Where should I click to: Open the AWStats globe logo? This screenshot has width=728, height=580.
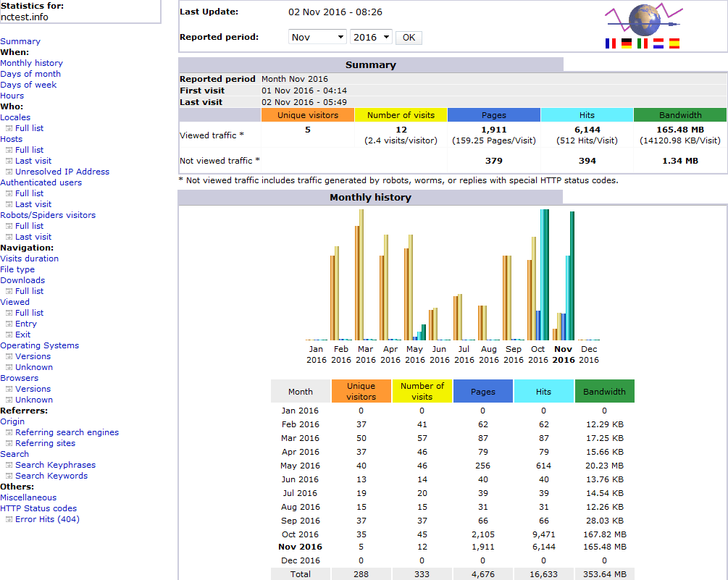coord(645,20)
